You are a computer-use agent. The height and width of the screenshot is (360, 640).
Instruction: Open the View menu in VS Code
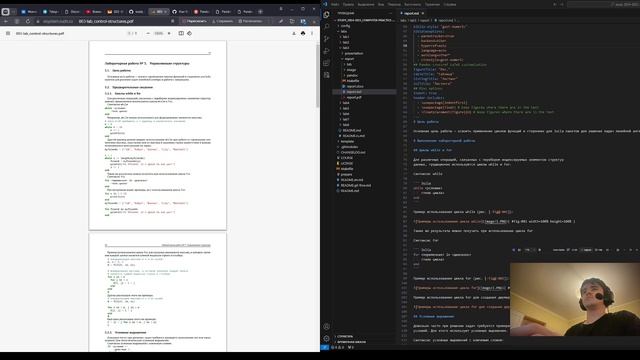point(381,4)
